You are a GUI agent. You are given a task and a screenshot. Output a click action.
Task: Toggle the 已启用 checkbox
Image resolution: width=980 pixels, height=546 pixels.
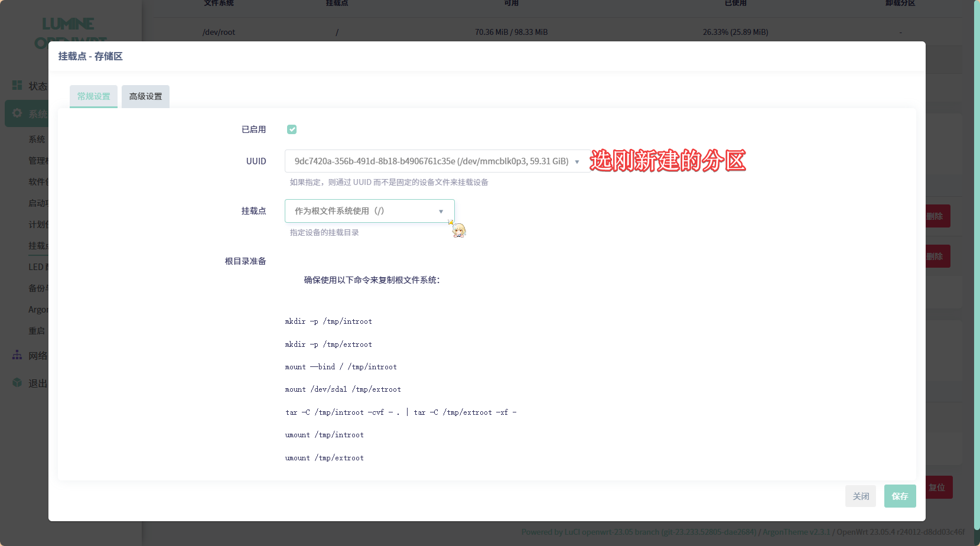tap(292, 129)
